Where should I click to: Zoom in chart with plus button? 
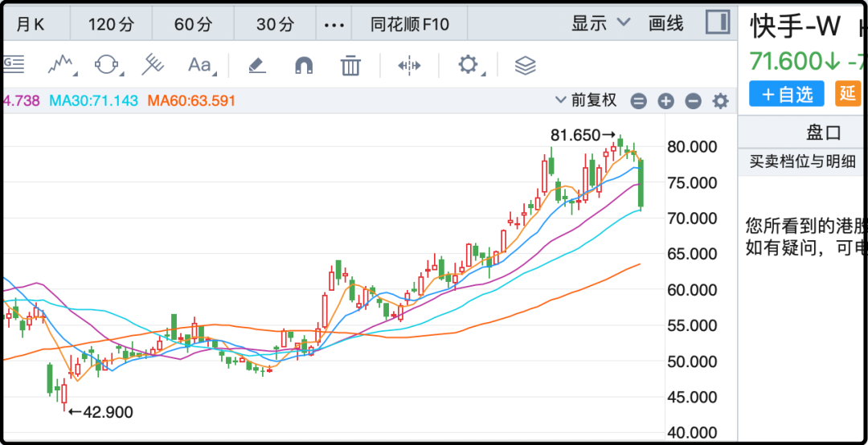point(665,101)
